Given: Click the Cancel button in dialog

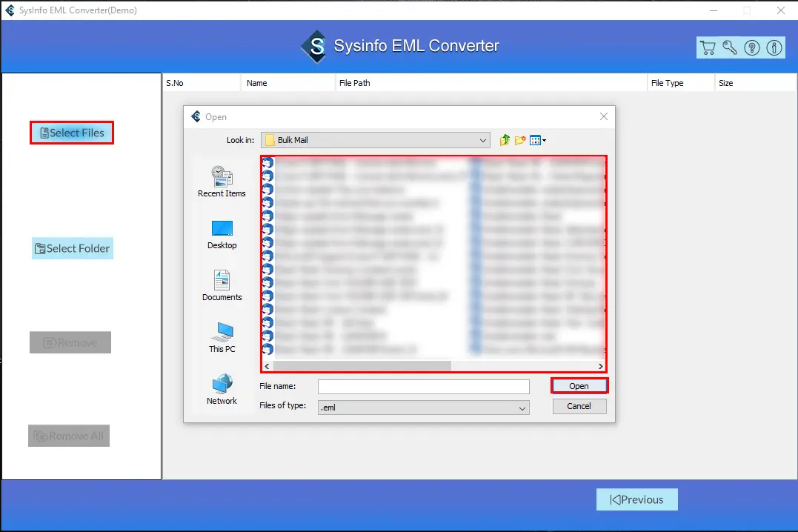Looking at the screenshot, I should pyautogui.click(x=579, y=406).
